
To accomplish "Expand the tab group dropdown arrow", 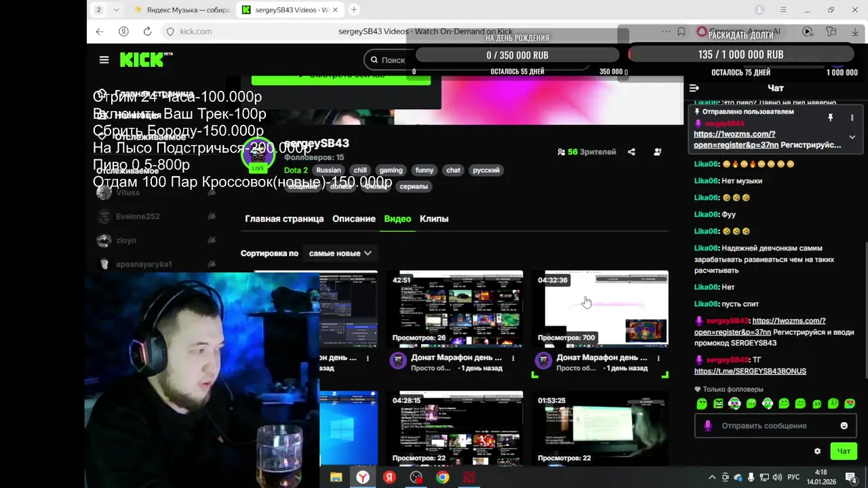I will point(116,9).
